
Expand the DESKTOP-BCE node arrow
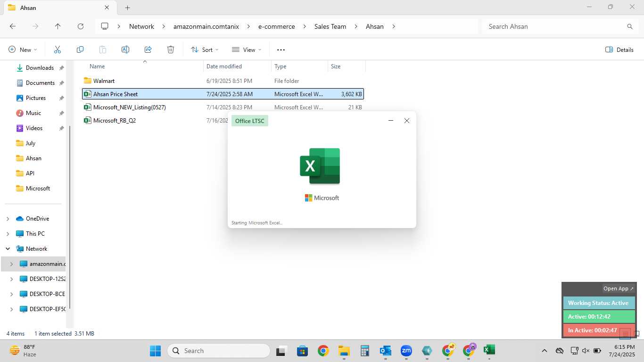(x=11, y=294)
